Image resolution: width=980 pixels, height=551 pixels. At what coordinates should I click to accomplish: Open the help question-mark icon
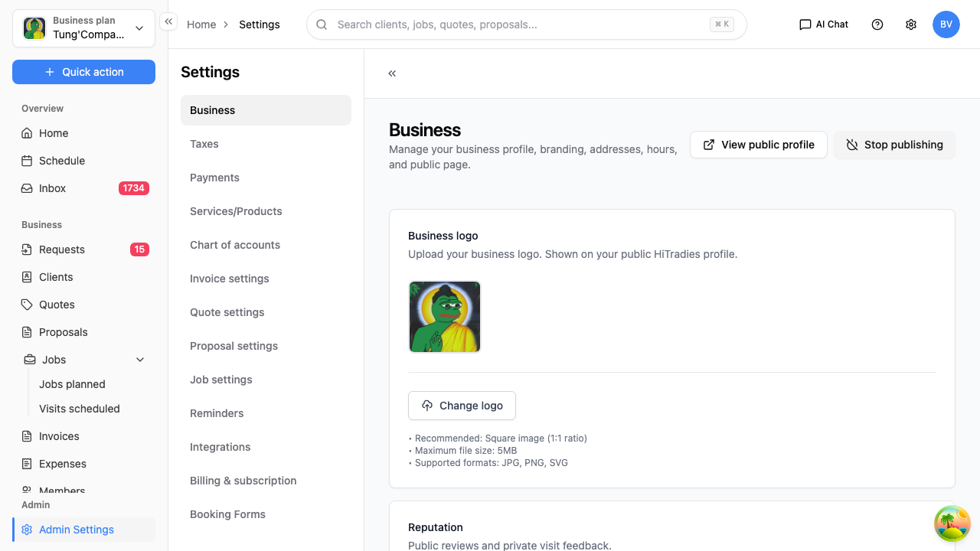(877, 24)
